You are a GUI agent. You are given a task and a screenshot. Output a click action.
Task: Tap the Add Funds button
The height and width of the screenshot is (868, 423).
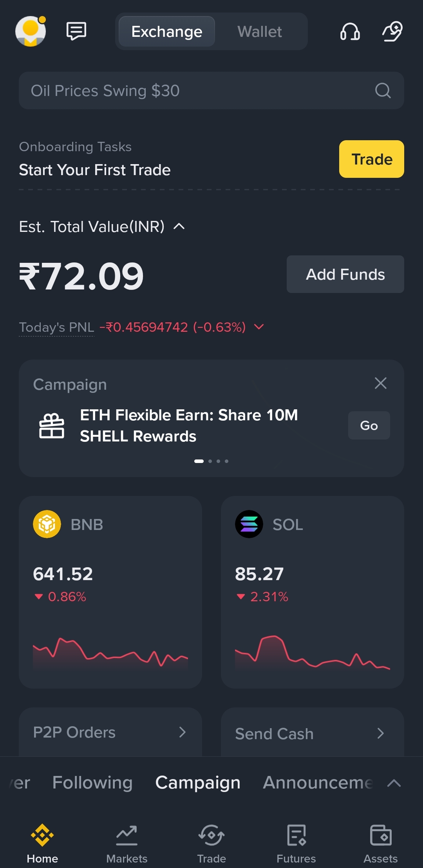pos(345,274)
